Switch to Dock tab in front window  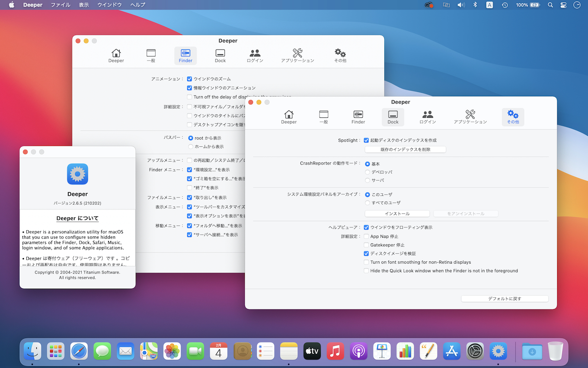click(393, 117)
